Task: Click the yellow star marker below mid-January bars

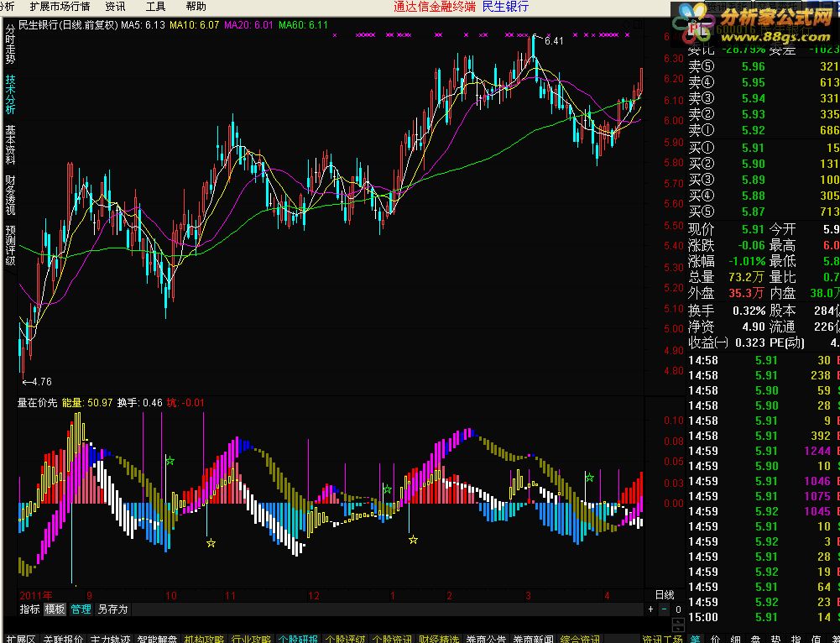Action: (x=413, y=540)
